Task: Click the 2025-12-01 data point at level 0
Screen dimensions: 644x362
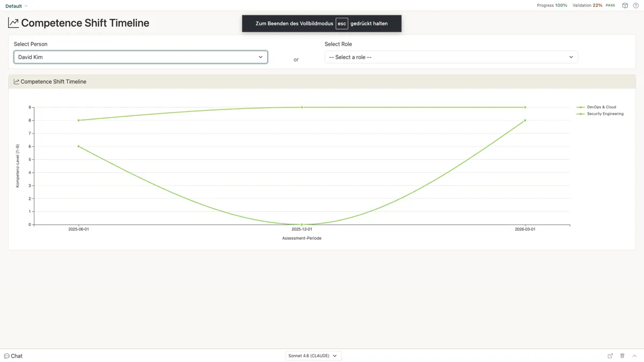Action: point(302,224)
